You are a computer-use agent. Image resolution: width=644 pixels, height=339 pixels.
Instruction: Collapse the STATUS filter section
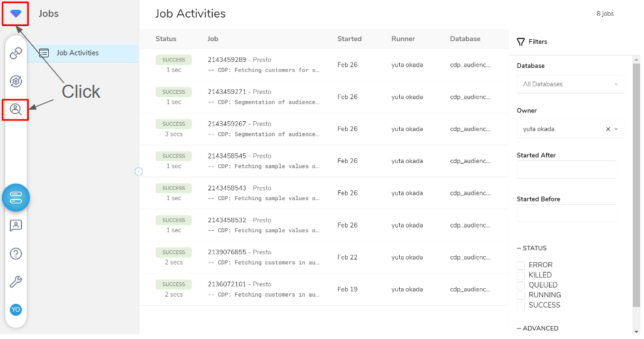pos(531,248)
